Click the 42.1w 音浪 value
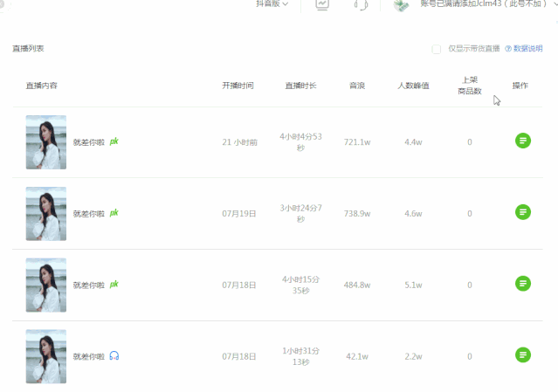The width and height of the screenshot is (558, 392). click(357, 356)
